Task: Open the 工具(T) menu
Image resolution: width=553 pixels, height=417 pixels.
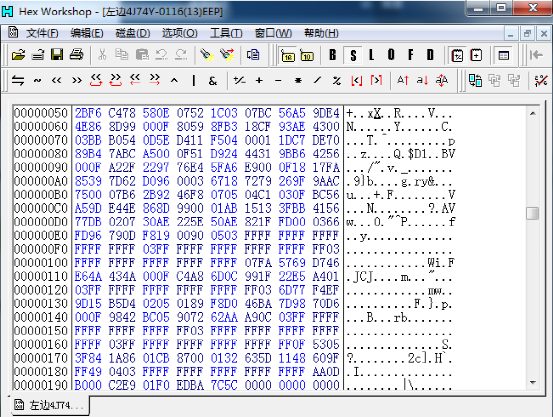Action: (226, 34)
